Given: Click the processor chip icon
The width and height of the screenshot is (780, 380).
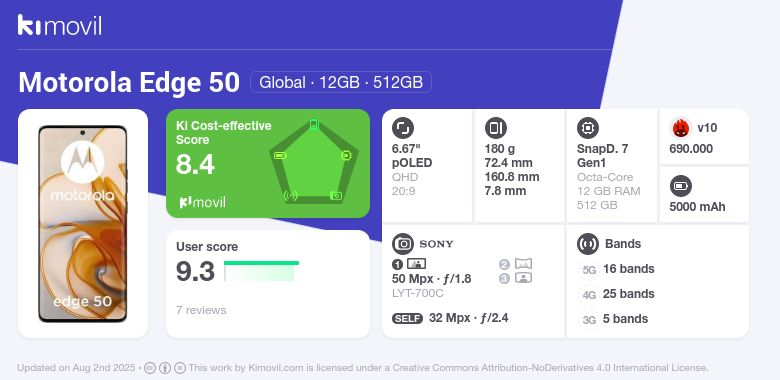Looking at the screenshot, I should point(588,128).
